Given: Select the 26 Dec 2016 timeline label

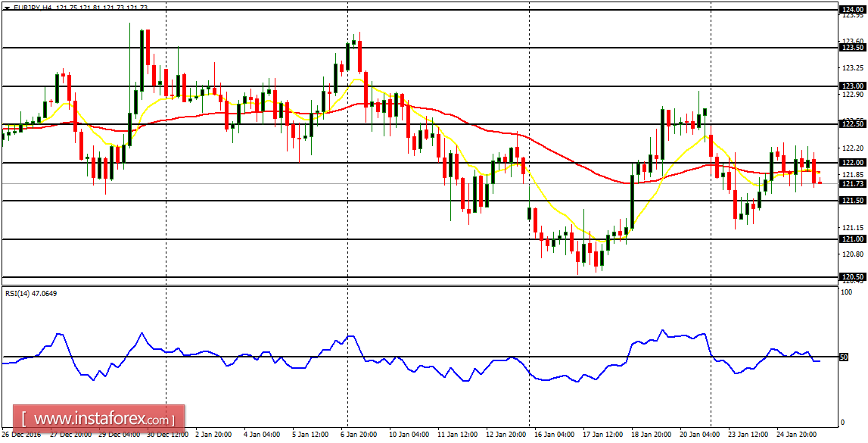Looking at the screenshot, I should (x=23, y=435).
